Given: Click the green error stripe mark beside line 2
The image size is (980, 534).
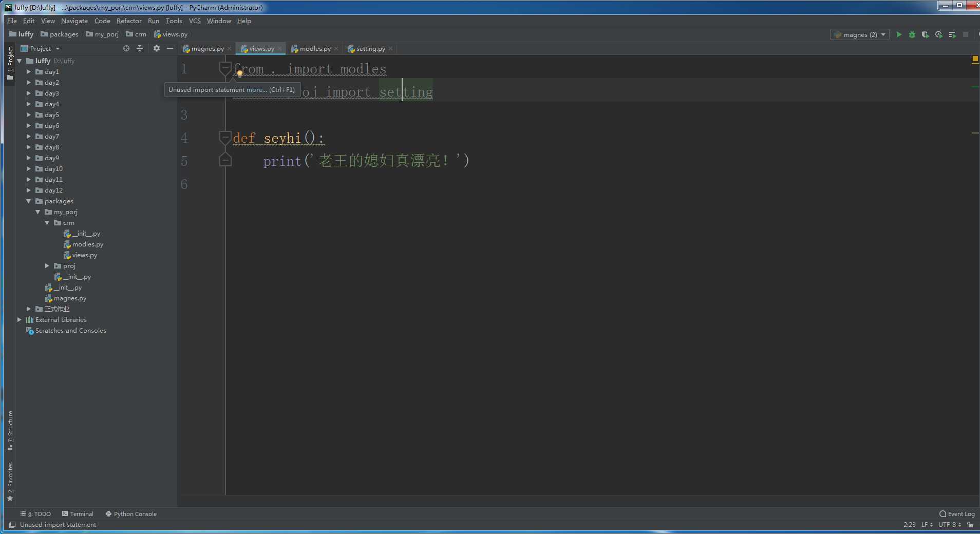Looking at the screenshot, I should click(975, 87).
